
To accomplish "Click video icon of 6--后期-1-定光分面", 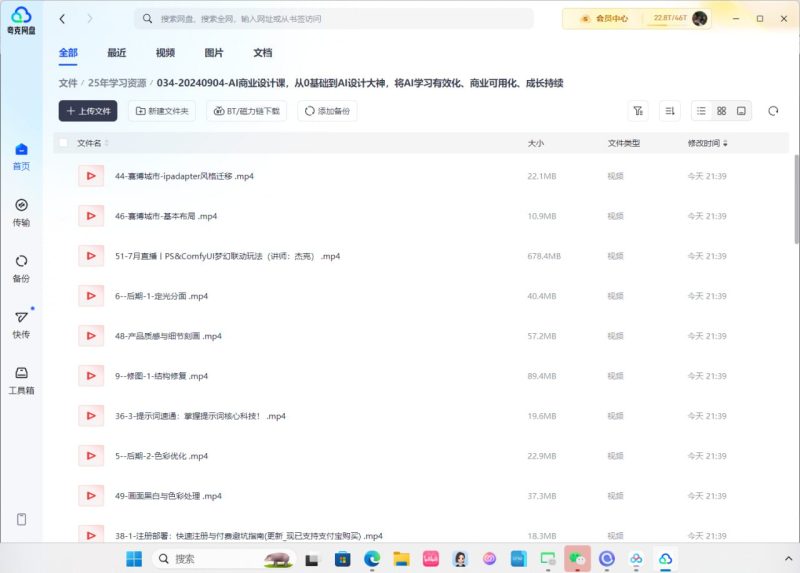I will pyautogui.click(x=91, y=296).
